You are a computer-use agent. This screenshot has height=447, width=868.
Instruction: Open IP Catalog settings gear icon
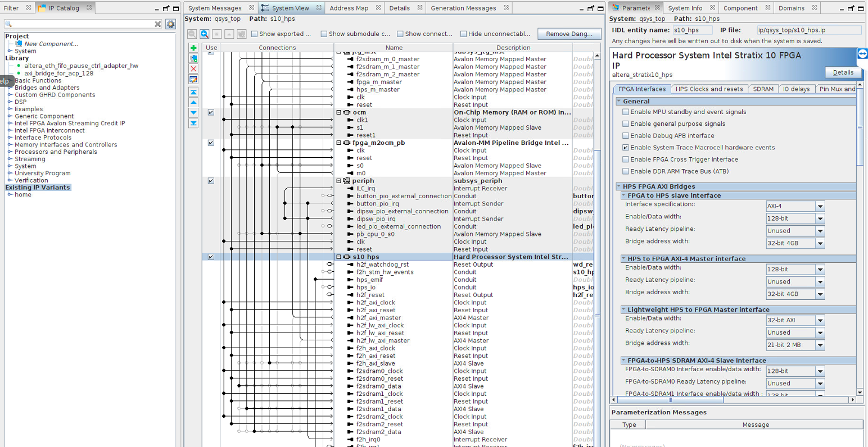pos(170,24)
